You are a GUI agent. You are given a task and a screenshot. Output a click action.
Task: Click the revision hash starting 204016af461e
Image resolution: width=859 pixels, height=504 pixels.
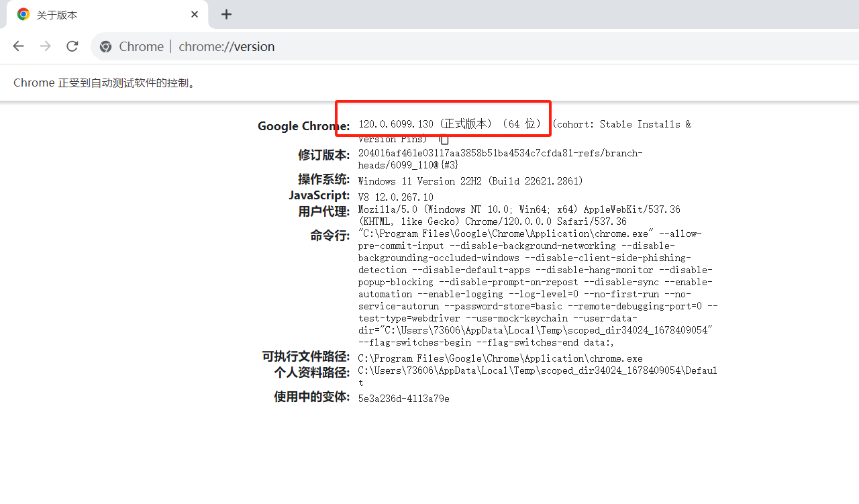tap(501, 159)
